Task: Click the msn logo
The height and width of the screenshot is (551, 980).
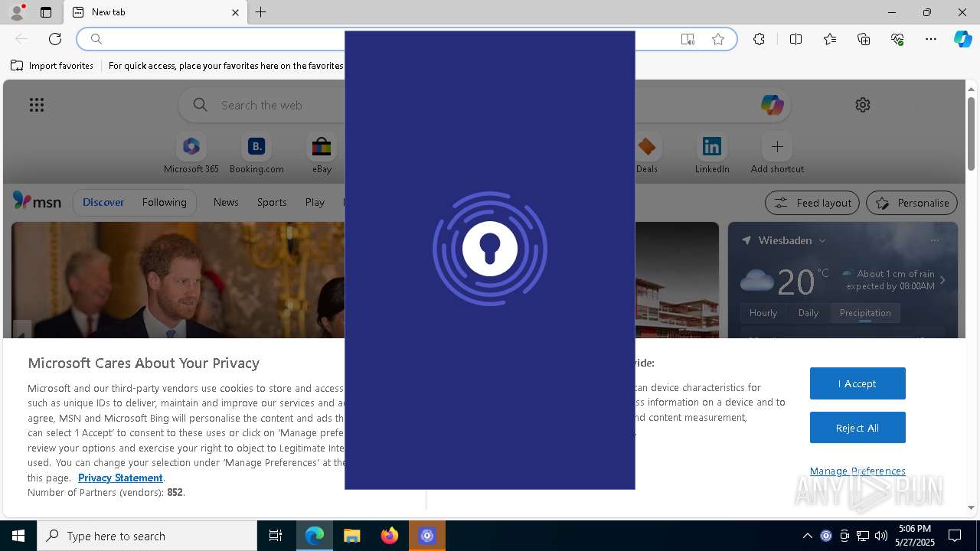Action: point(37,201)
